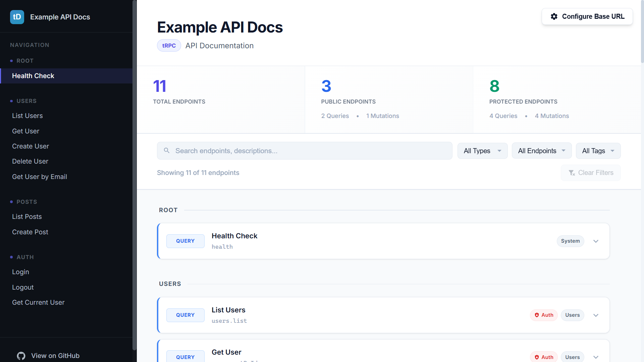Click the Example API Docs main heading
The width and height of the screenshot is (644, 362).
coord(220,27)
